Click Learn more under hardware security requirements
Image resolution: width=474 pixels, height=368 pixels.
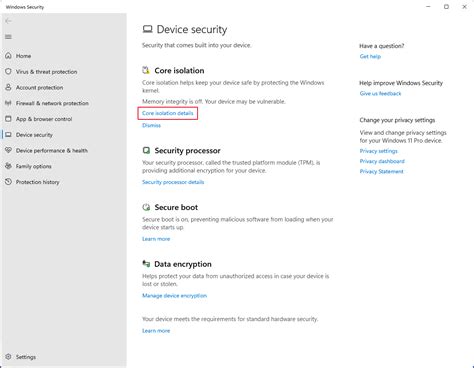tap(156, 331)
